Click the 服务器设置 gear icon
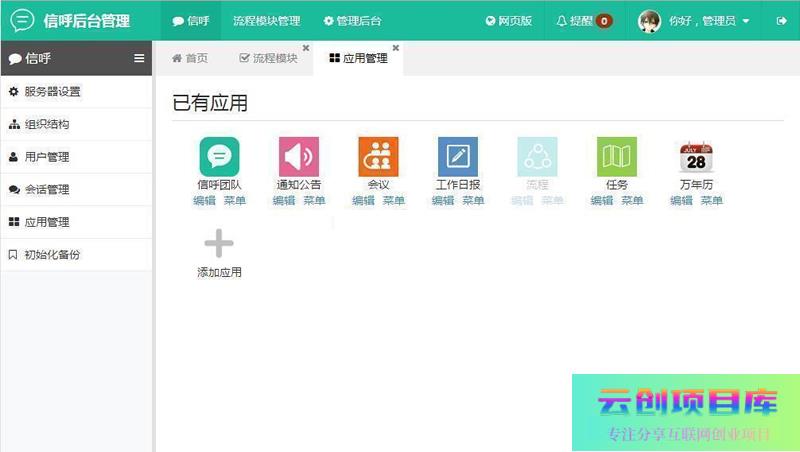The width and height of the screenshot is (800, 452). pos(14,91)
